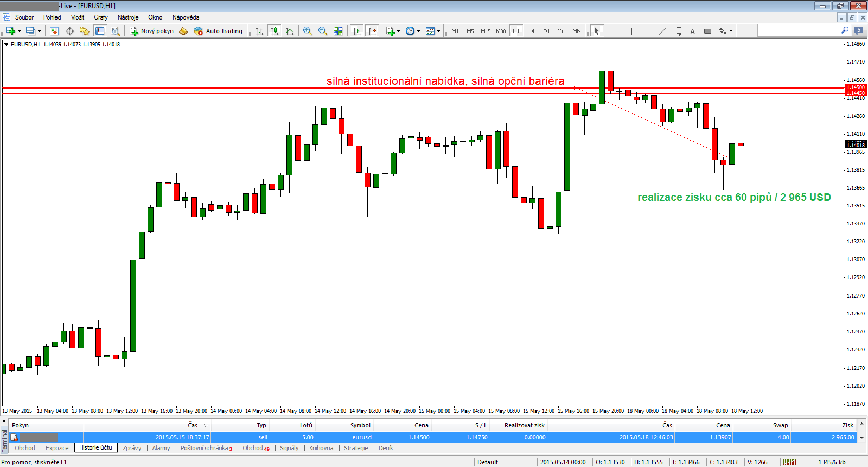Open the Soubor menu
This screenshot has height=467, width=868.
click(x=24, y=17)
